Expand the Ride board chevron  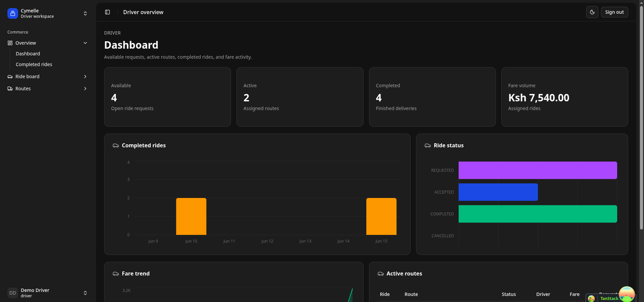85,77
